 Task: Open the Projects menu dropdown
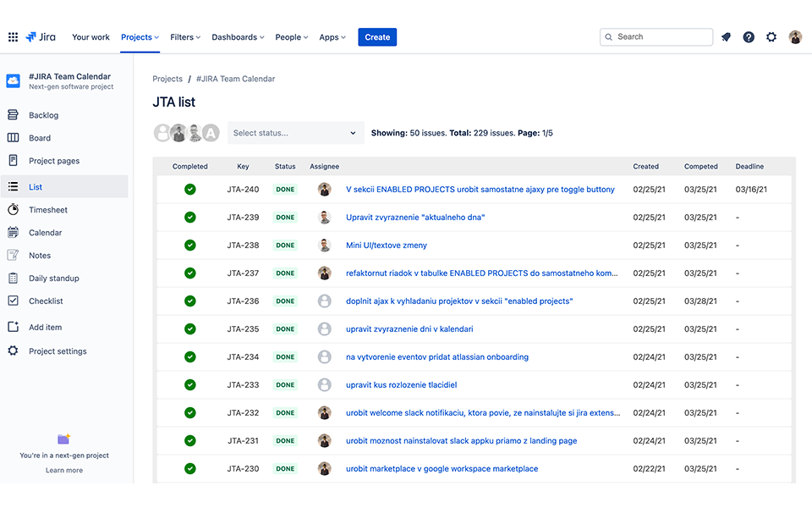[139, 37]
